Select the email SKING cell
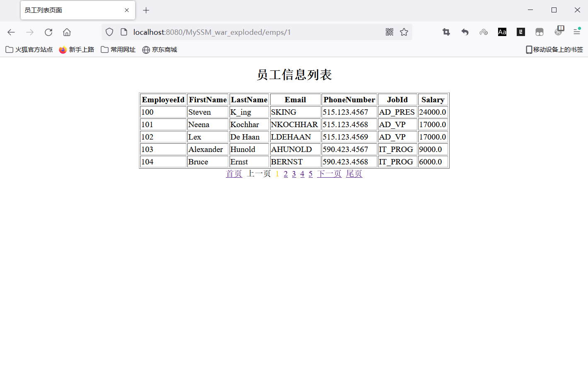The width and height of the screenshot is (588, 381). 295,112
